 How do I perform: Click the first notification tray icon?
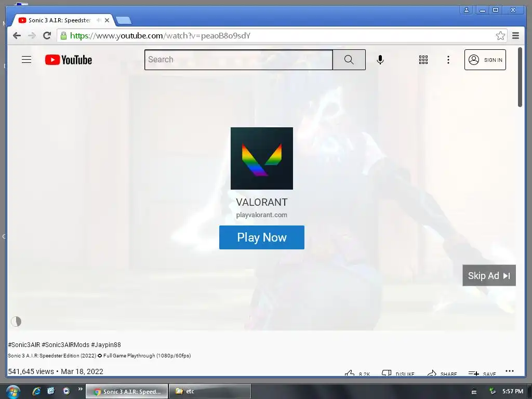click(474, 392)
